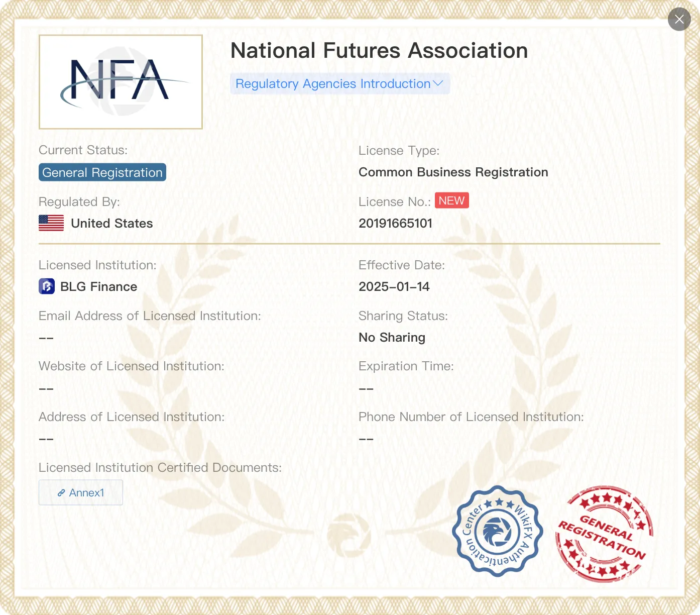Click the Current Status label
The width and height of the screenshot is (700, 615).
click(x=83, y=150)
